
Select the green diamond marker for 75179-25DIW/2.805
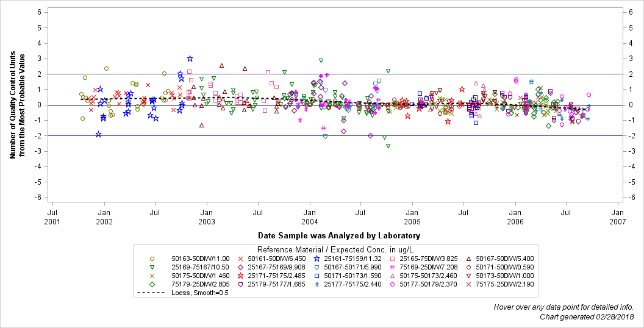[x=152, y=284]
